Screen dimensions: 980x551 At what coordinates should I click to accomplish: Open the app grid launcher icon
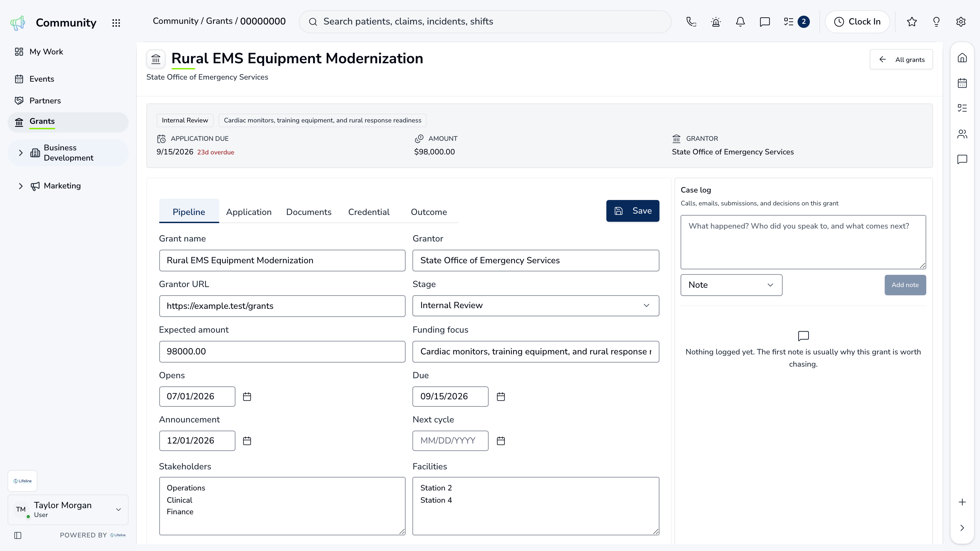click(x=116, y=23)
